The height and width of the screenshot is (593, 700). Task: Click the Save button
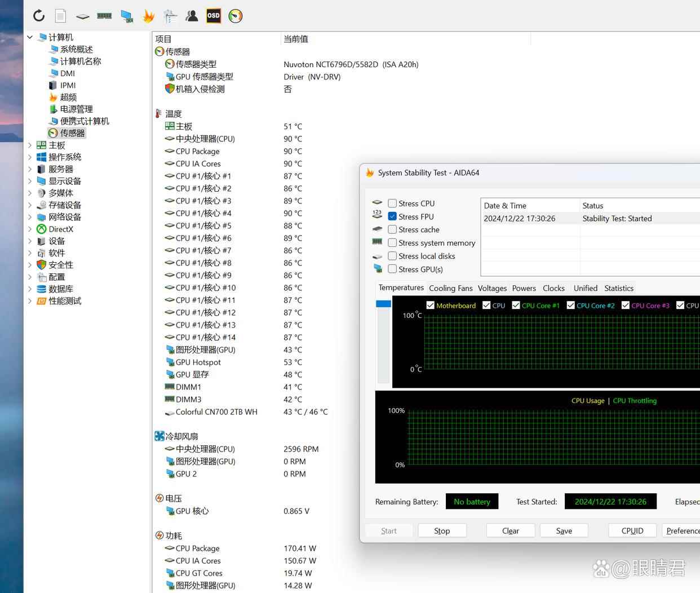click(564, 531)
